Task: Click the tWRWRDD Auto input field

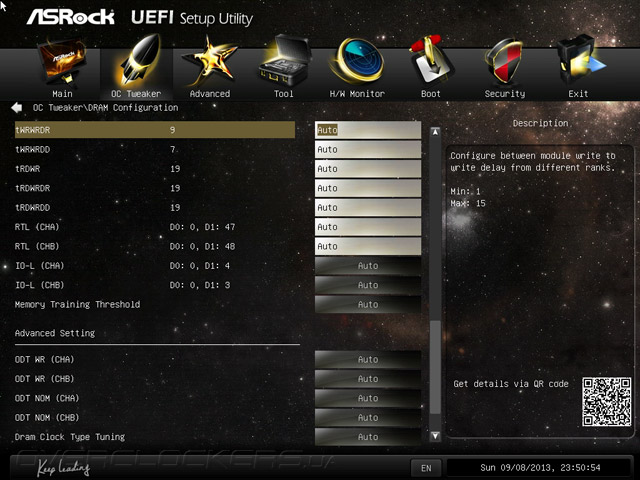Action: [368, 149]
